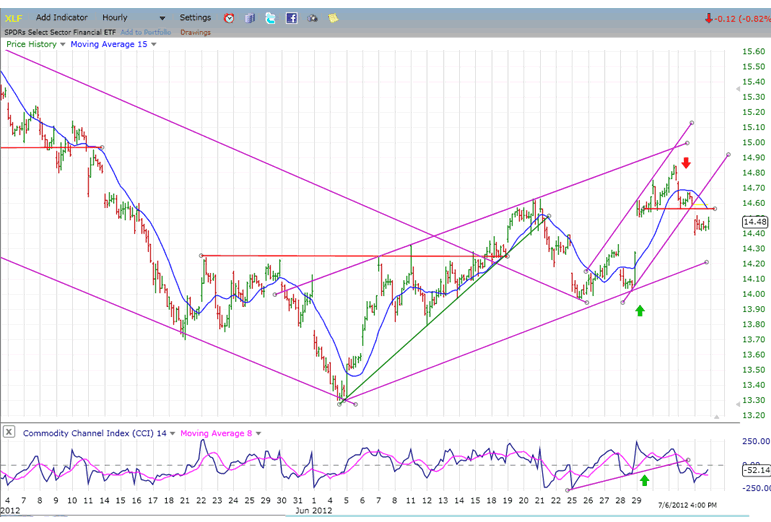
Task: Open the Settings menu
Action: pos(195,18)
